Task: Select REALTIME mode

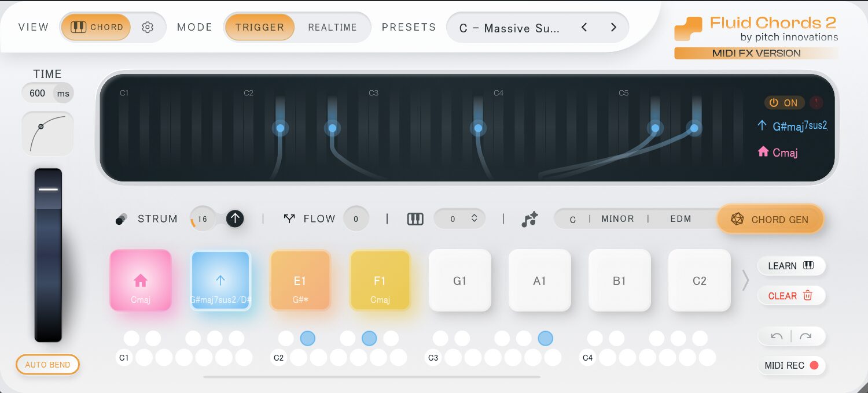Action: tap(332, 27)
